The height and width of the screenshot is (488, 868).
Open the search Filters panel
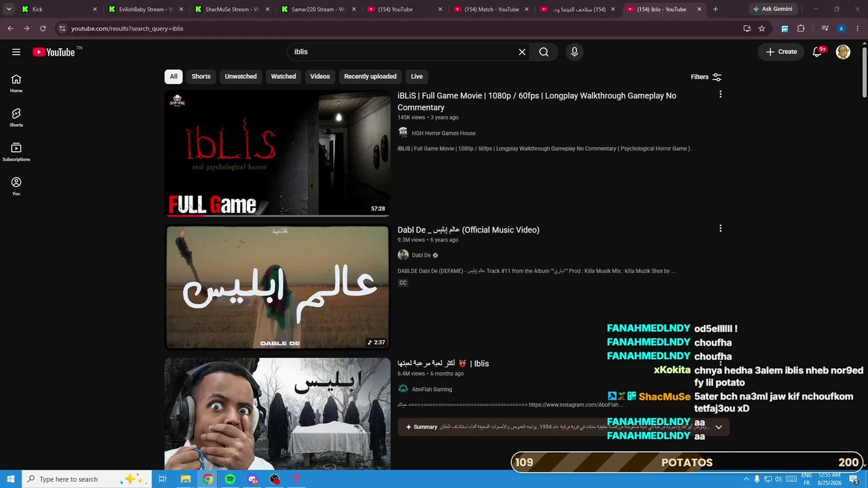[706, 77]
